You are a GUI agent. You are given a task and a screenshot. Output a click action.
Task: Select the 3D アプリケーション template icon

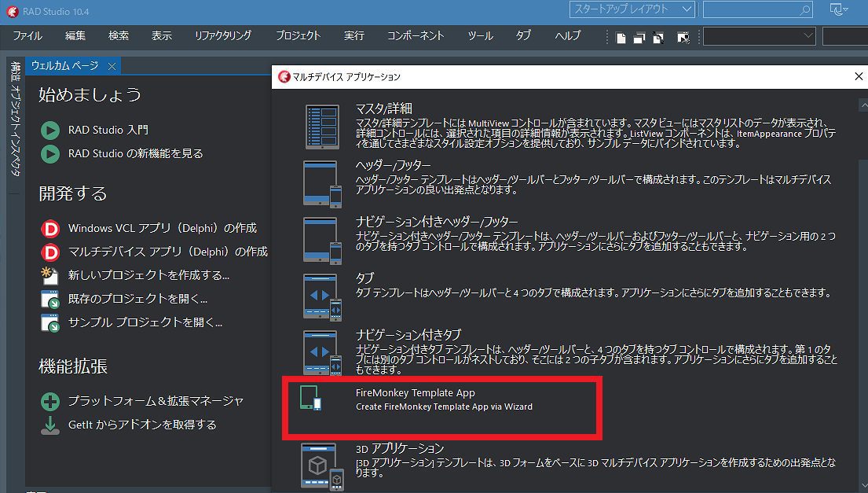coord(321,466)
